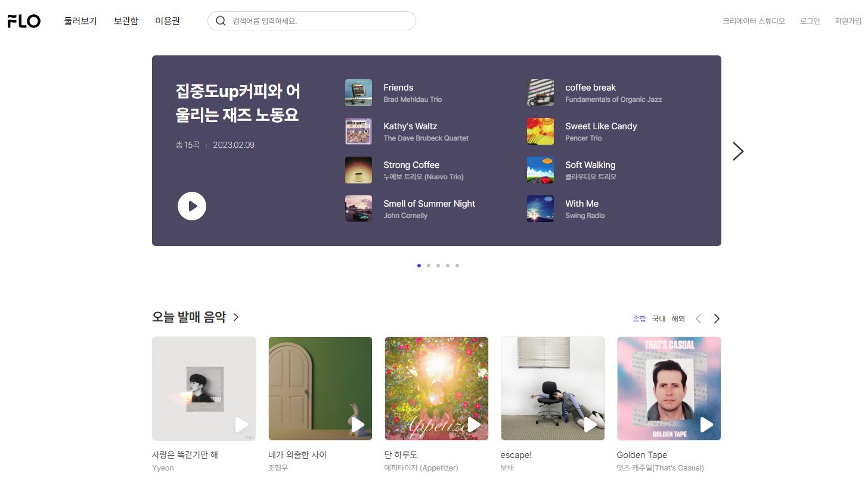Click artist Pencer Trio
This screenshot has width=868, height=483.
584,138
